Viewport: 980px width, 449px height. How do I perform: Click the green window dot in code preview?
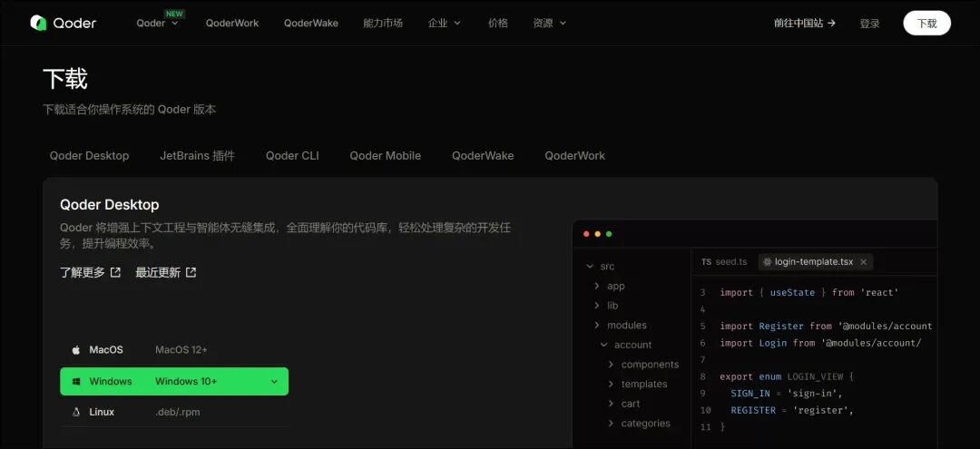[x=609, y=234]
